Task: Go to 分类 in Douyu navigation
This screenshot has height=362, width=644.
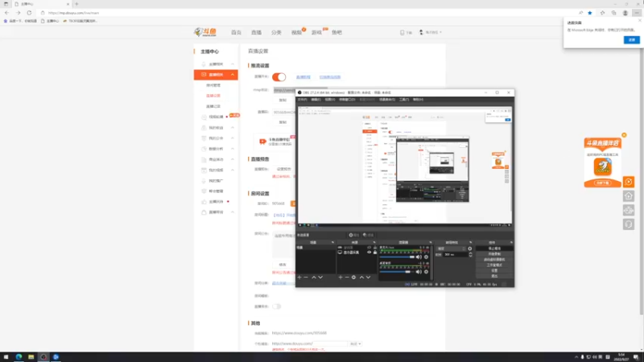Action: pyautogui.click(x=276, y=32)
